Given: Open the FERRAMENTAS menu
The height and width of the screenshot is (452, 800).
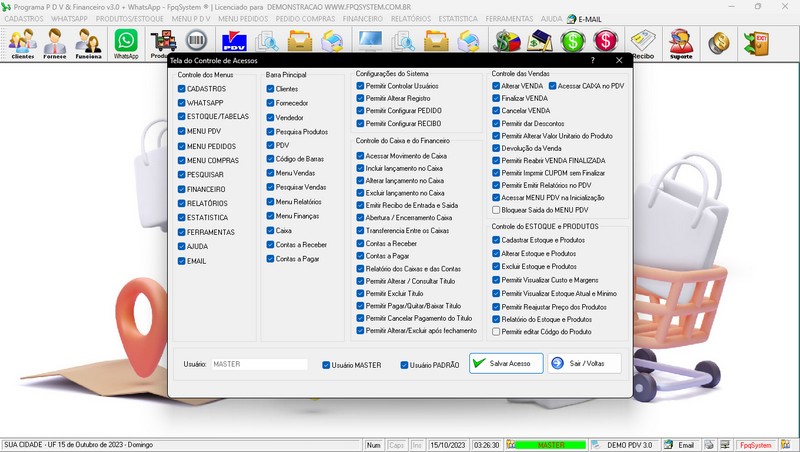Looking at the screenshot, I should coord(509,19).
